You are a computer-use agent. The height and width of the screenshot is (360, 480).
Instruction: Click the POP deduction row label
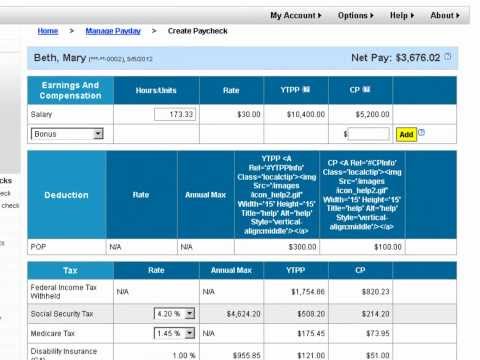(x=38, y=247)
